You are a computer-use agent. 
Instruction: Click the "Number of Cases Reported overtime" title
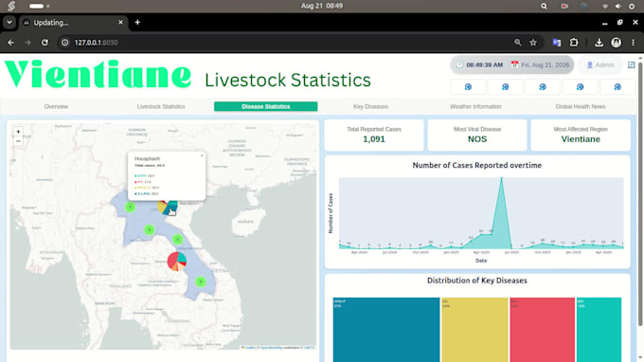[x=476, y=165]
